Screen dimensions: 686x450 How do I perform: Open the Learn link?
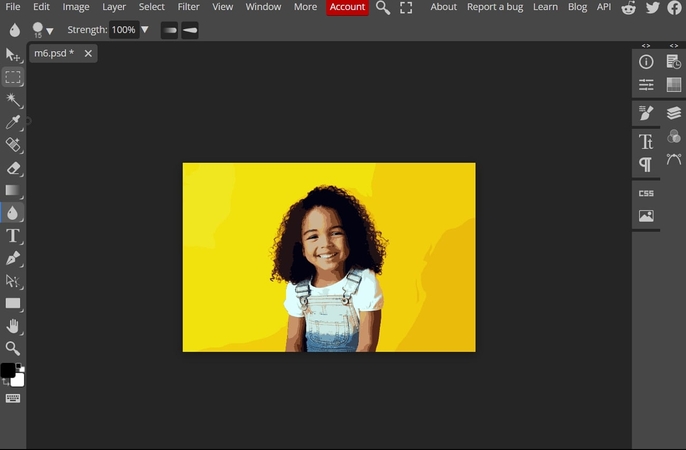pyautogui.click(x=545, y=7)
